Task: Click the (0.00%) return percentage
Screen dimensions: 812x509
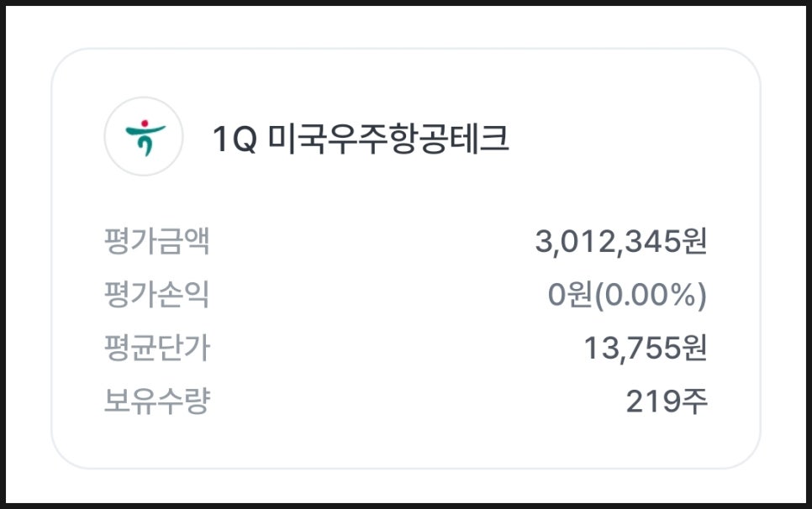Action: point(651,296)
